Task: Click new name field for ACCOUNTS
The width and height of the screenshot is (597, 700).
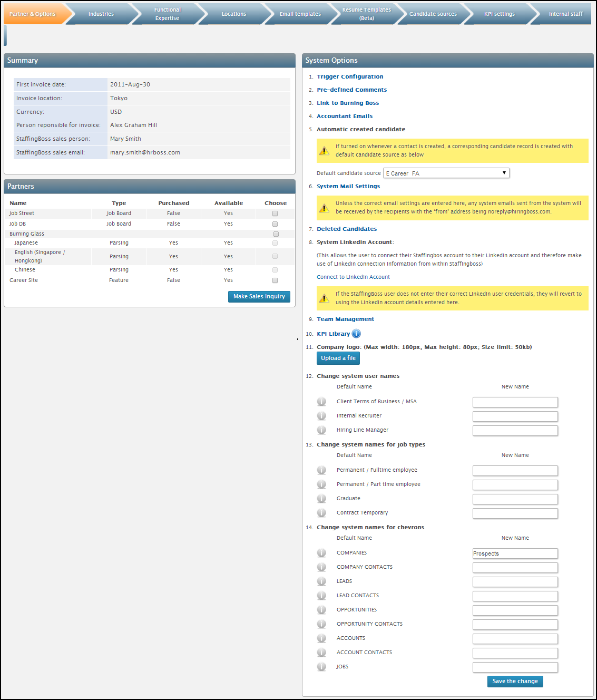Action: pos(515,639)
